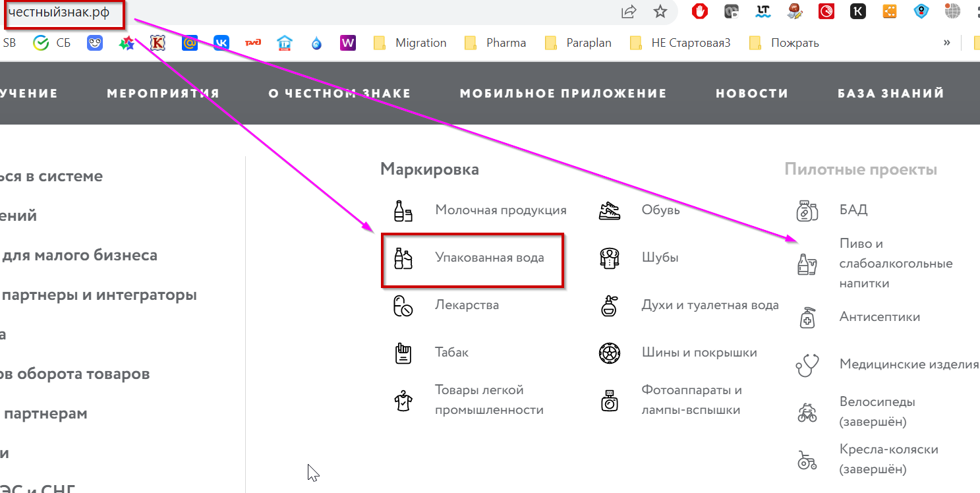Open the Товары легкой промышленности link
This screenshot has height=493, width=980.
tap(490, 400)
